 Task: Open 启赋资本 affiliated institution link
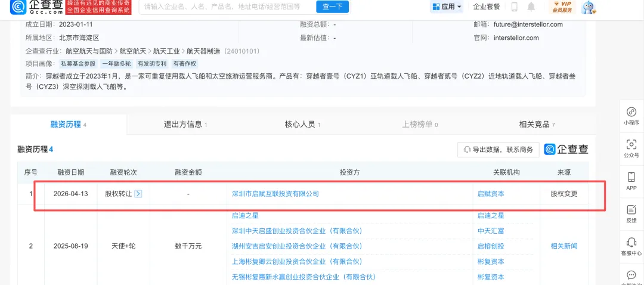[491, 194]
